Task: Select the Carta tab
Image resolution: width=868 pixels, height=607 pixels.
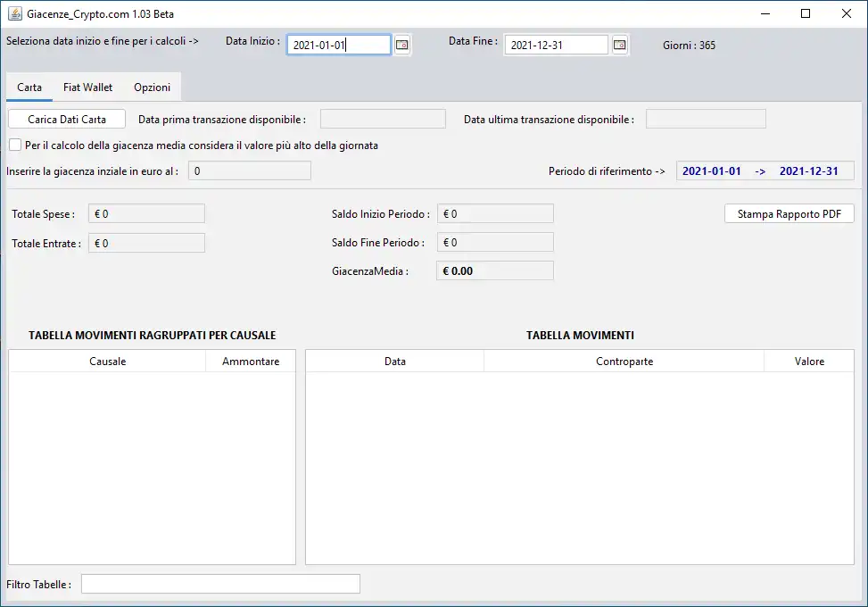Action: [x=29, y=87]
